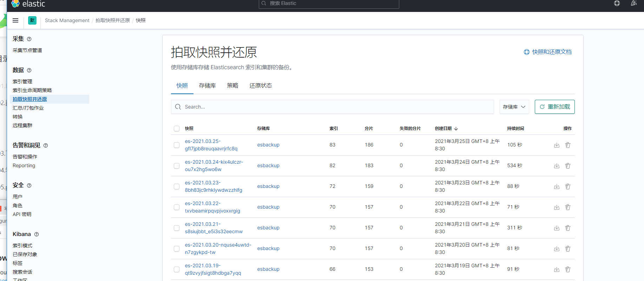Restore snapshot es-2021.03.21
Viewport: 644px width, 281px height.
pyautogui.click(x=557, y=228)
